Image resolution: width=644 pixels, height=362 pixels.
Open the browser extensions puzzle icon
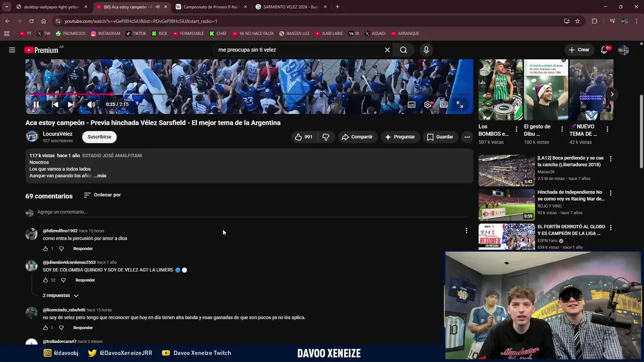pos(595,21)
